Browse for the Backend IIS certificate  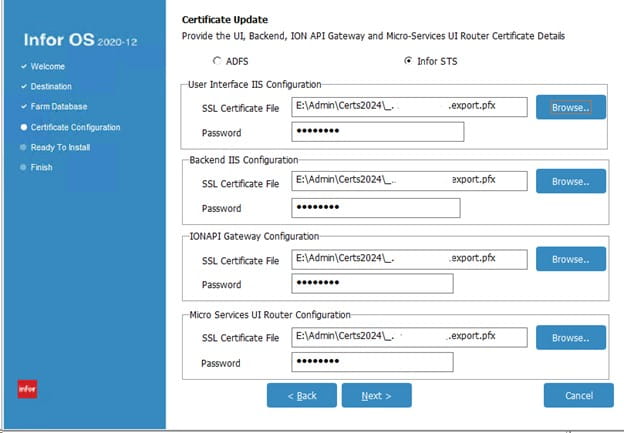tap(571, 181)
